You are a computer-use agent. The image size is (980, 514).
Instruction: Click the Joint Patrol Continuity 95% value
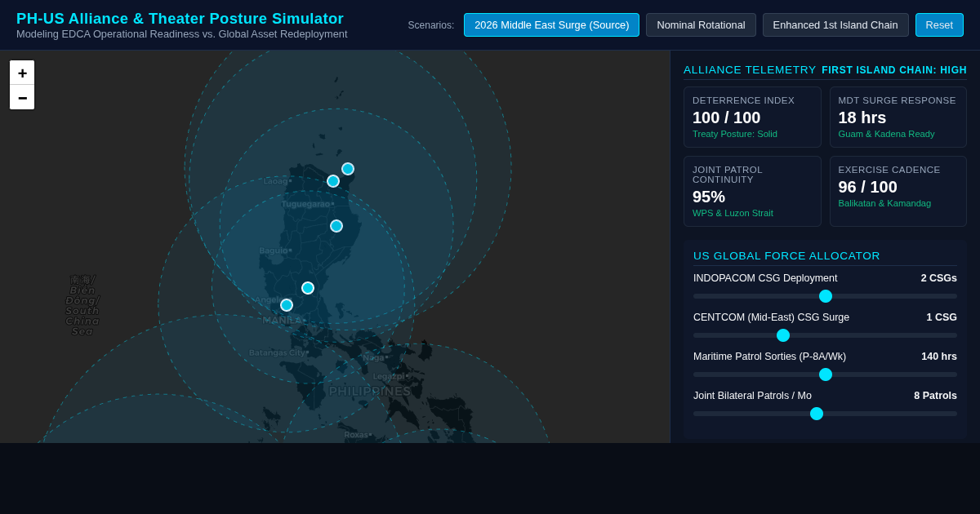[709, 197]
